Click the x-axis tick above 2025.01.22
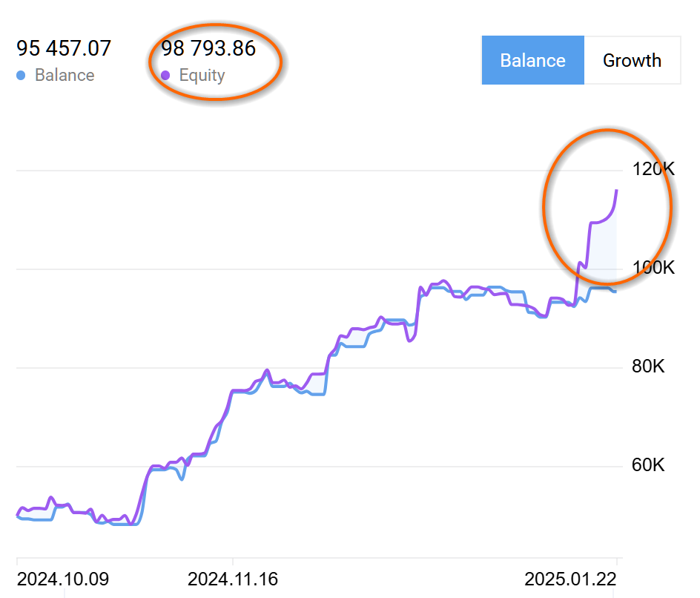The height and width of the screenshot is (598, 700). pos(616,561)
